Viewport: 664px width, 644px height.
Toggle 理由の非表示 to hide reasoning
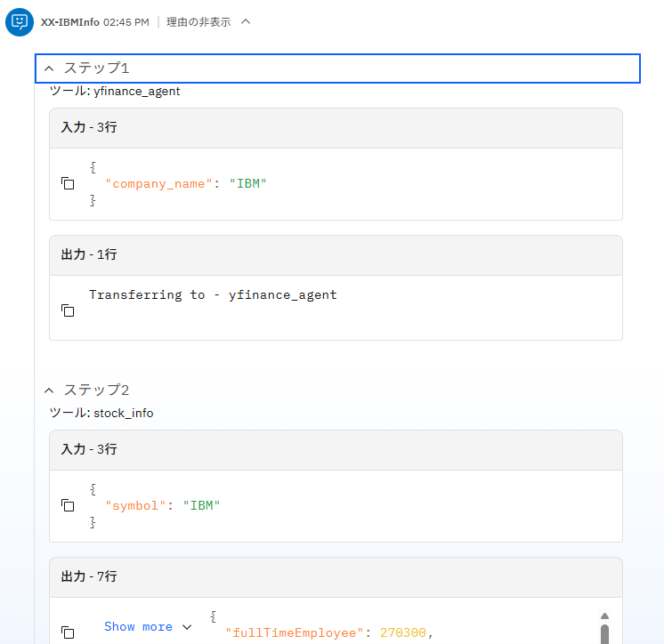pos(208,22)
